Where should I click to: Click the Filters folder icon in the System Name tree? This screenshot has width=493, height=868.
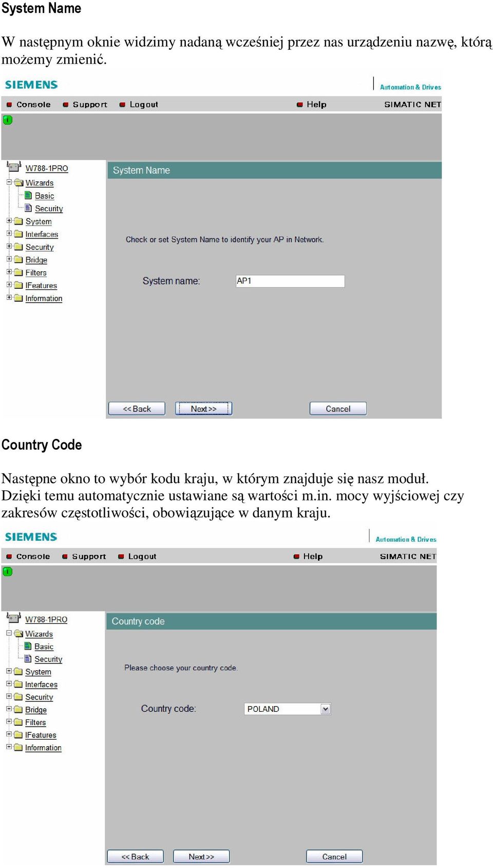[x=19, y=272]
